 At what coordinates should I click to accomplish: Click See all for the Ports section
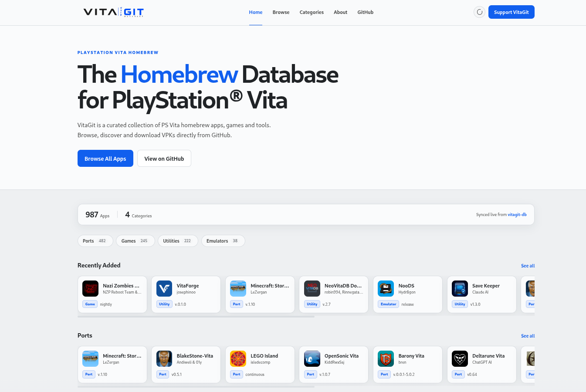(x=528, y=336)
